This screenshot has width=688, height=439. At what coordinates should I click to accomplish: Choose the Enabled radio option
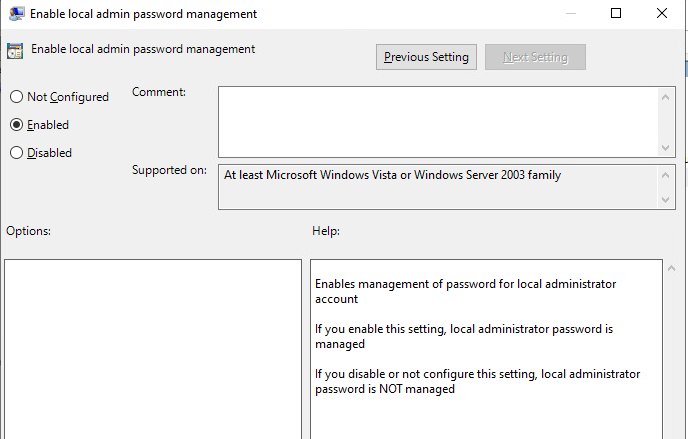pyautogui.click(x=16, y=125)
